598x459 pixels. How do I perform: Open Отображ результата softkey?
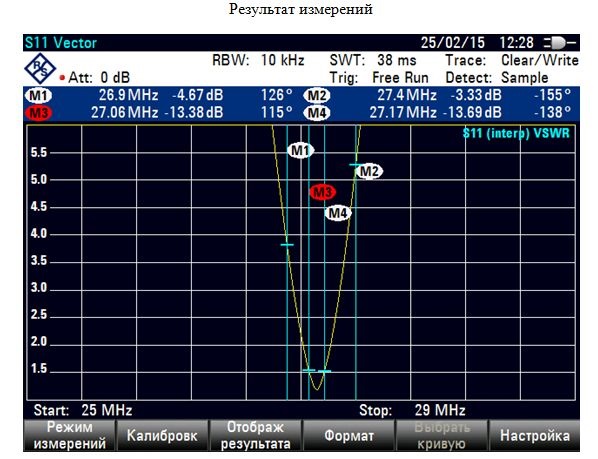256,435
